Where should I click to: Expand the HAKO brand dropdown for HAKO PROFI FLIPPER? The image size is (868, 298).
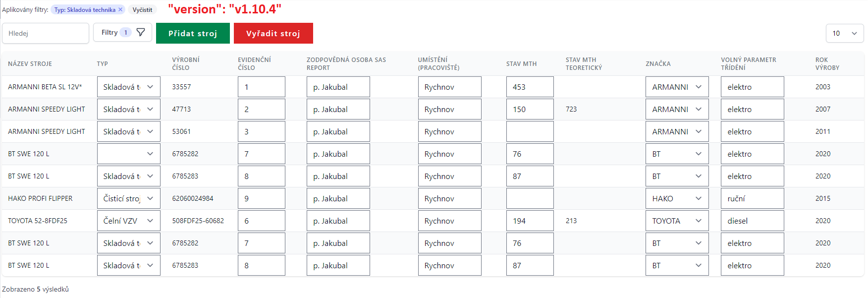click(x=676, y=198)
